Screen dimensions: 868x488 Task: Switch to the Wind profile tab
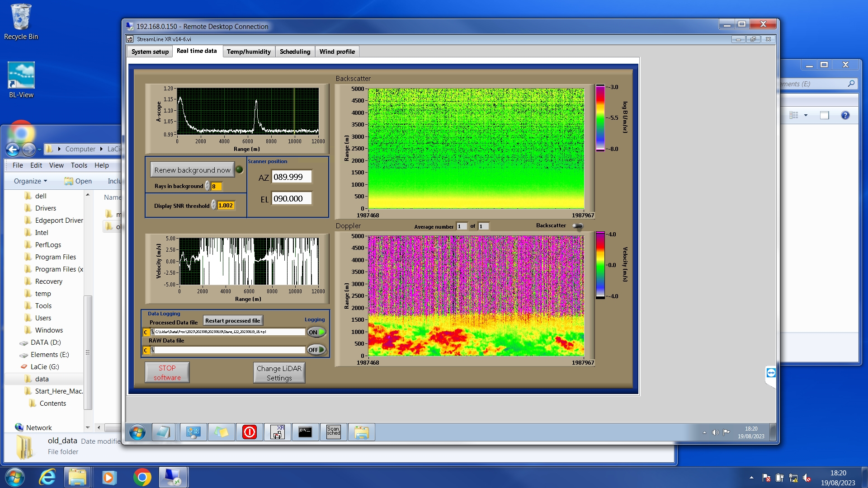(x=337, y=52)
